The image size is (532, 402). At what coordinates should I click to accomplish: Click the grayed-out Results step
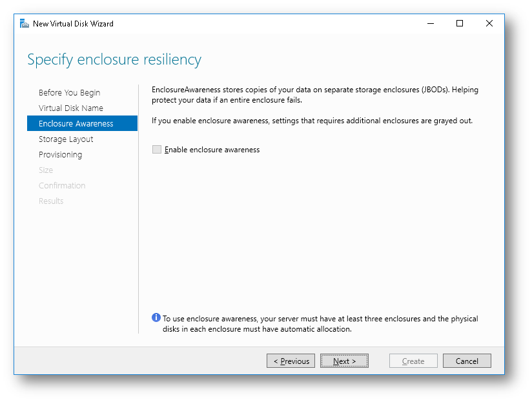(x=51, y=201)
